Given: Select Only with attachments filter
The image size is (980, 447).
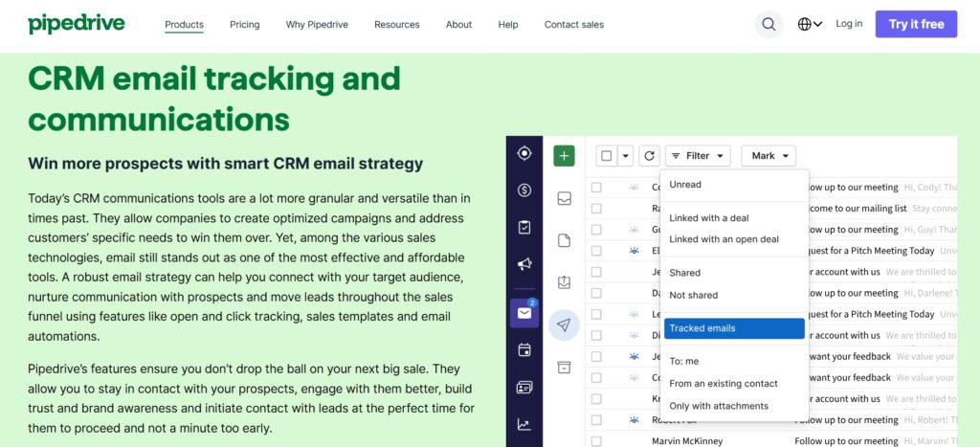Looking at the screenshot, I should [x=718, y=406].
